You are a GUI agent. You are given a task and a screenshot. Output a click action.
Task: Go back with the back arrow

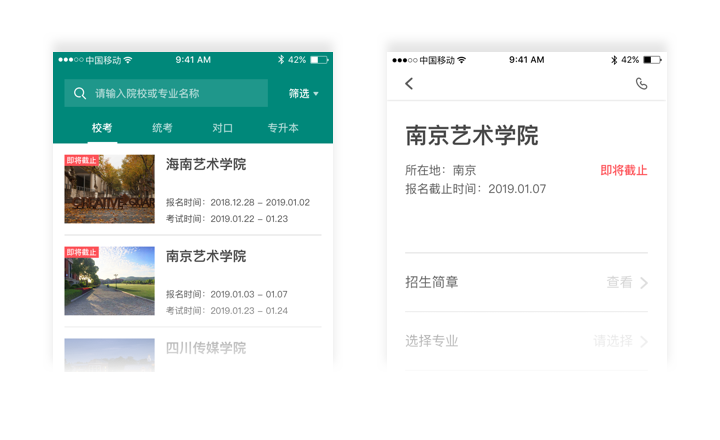[409, 84]
